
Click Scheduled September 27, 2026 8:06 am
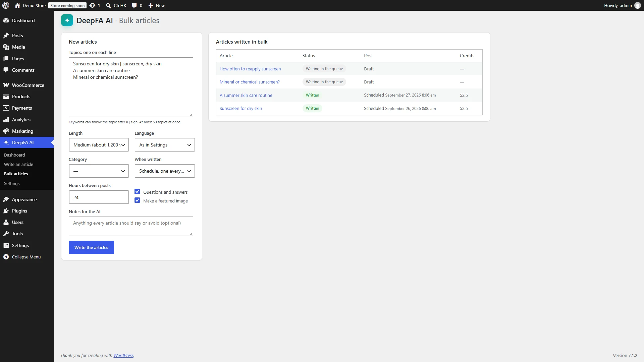[x=400, y=95]
